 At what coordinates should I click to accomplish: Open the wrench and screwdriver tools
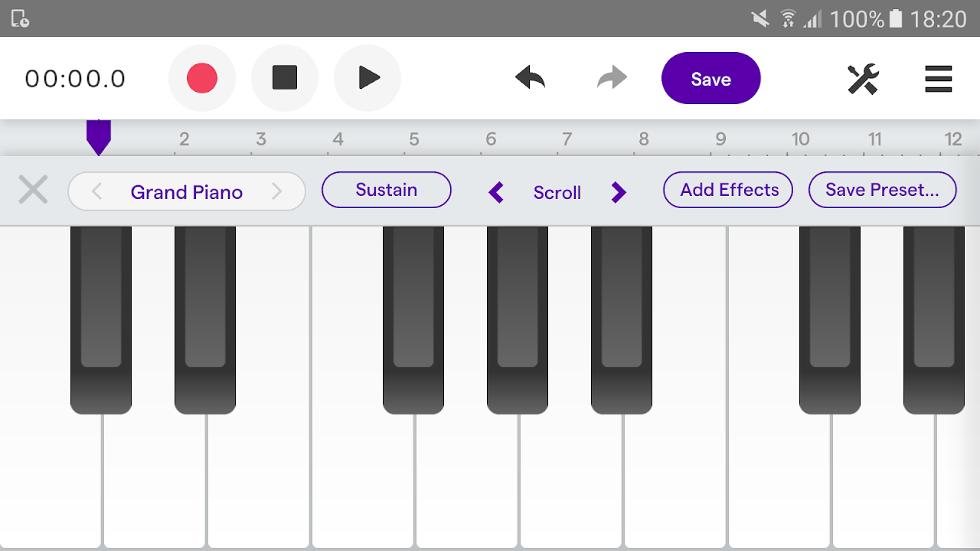[x=863, y=79]
